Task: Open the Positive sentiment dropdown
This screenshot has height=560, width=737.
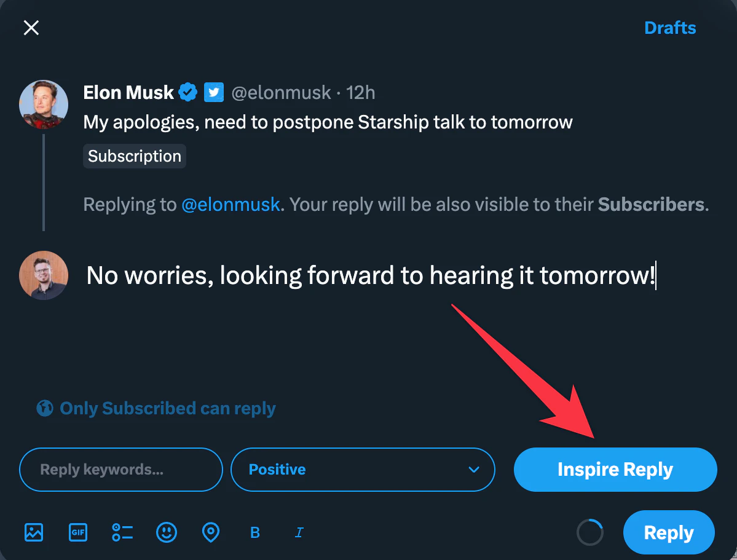Action: point(363,469)
